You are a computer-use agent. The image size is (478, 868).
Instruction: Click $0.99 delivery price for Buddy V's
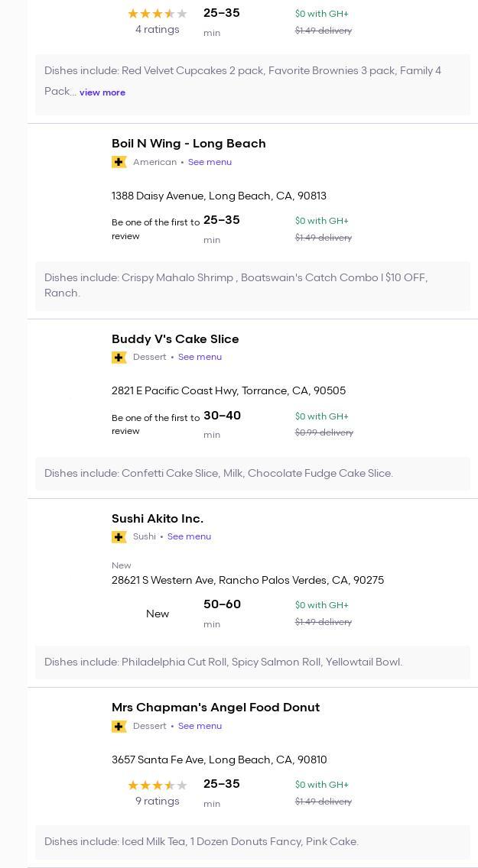[324, 432]
